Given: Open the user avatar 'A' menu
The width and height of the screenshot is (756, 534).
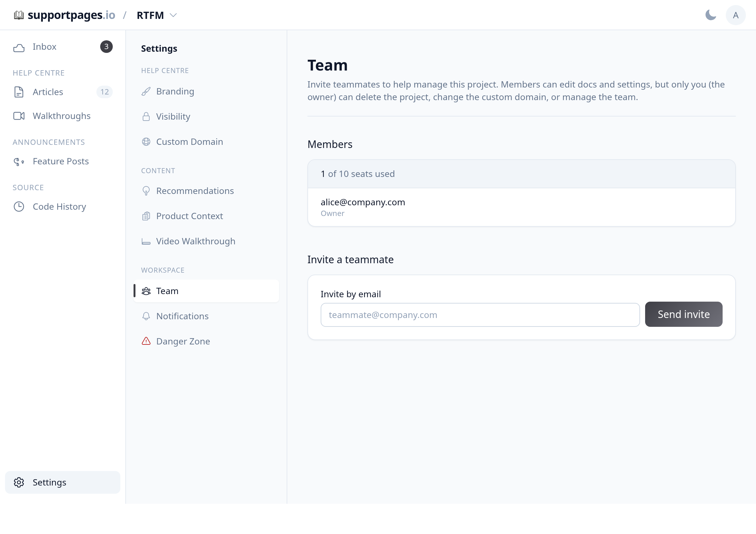Looking at the screenshot, I should click(x=736, y=15).
